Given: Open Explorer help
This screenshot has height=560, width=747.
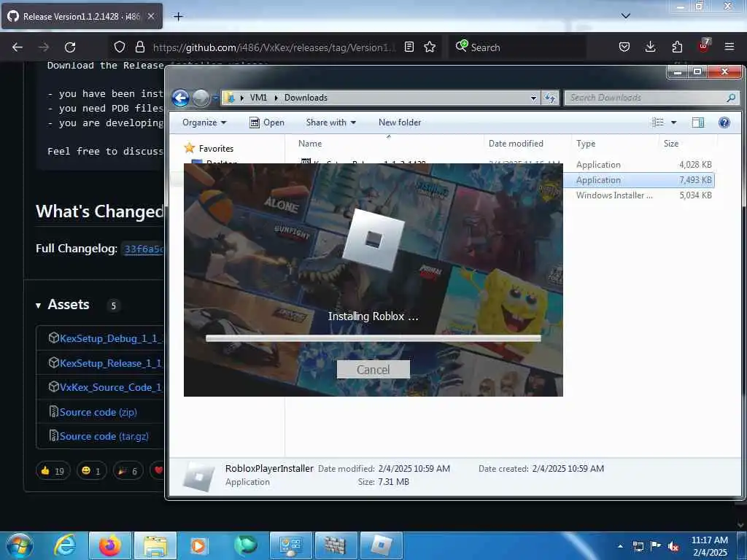Looking at the screenshot, I should pyautogui.click(x=724, y=122).
